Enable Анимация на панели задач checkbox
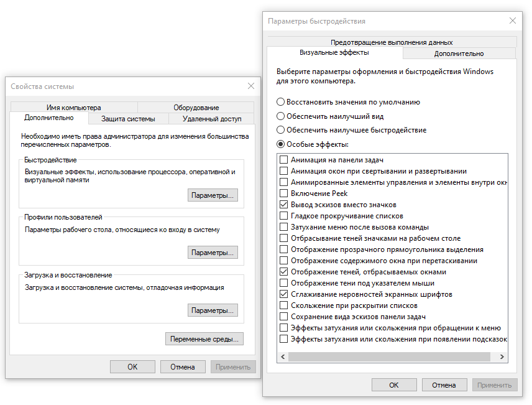532x405 pixels. [284, 160]
